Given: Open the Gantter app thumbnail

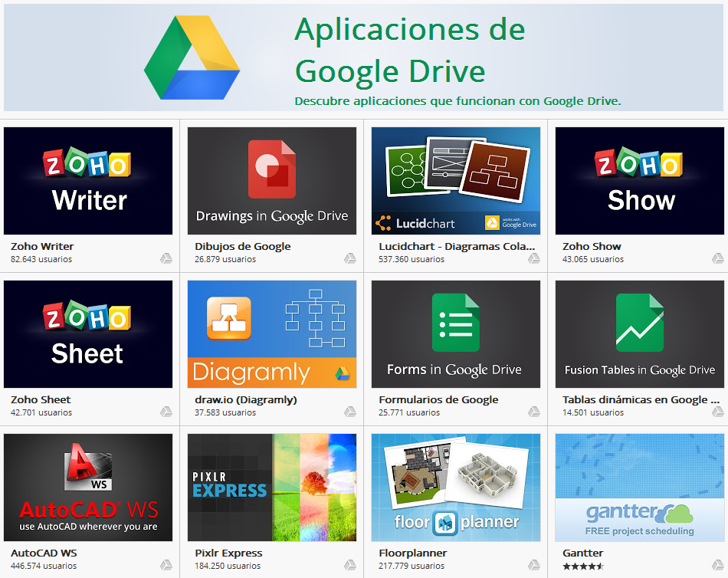Looking at the screenshot, I should (640, 488).
